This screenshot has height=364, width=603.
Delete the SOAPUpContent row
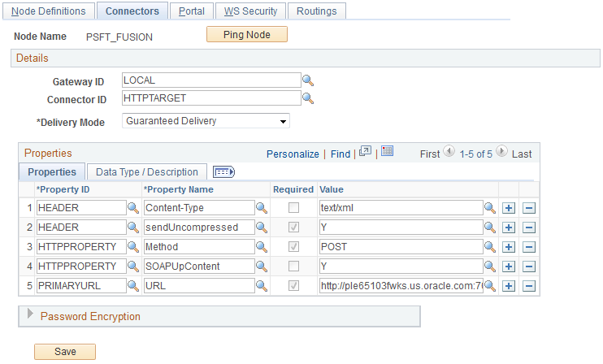pyautogui.click(x=529, y=266)
